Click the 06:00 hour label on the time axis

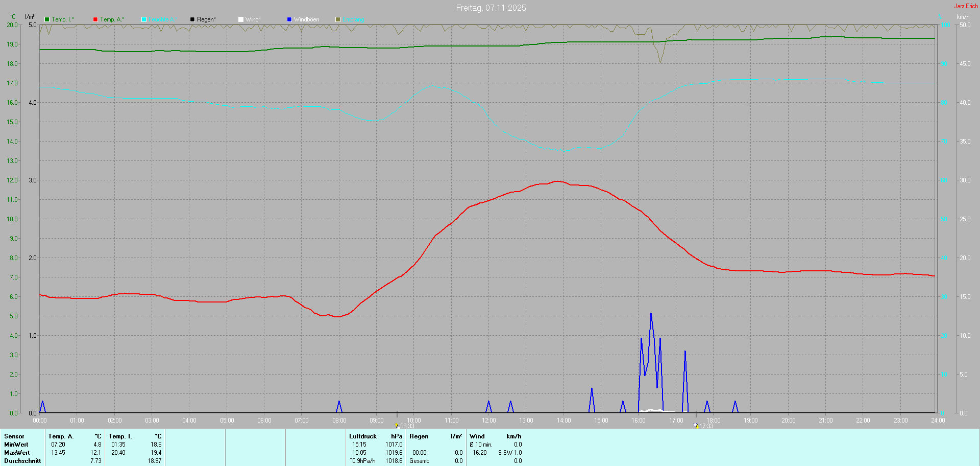pyautogui.click(x=264, y=421)
